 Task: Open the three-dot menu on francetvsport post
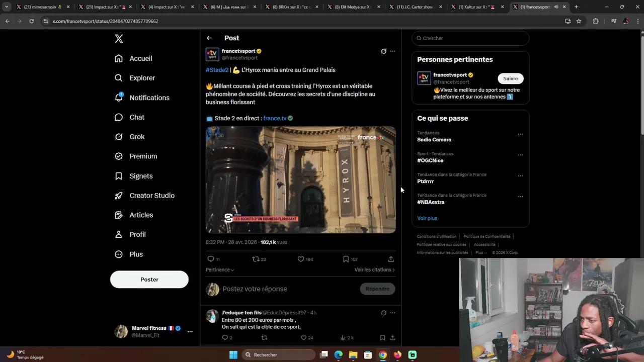[393, 51]
